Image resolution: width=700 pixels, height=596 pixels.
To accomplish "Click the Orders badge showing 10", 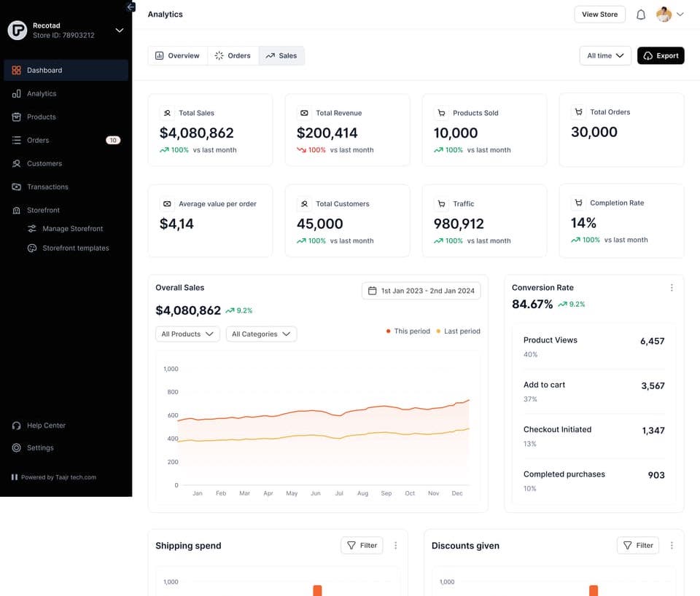I will click(113, 140).
